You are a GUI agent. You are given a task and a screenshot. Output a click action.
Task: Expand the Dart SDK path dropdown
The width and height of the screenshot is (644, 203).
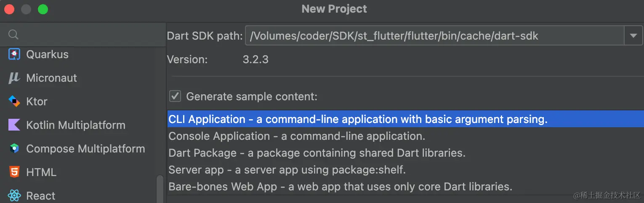[633, 36]
